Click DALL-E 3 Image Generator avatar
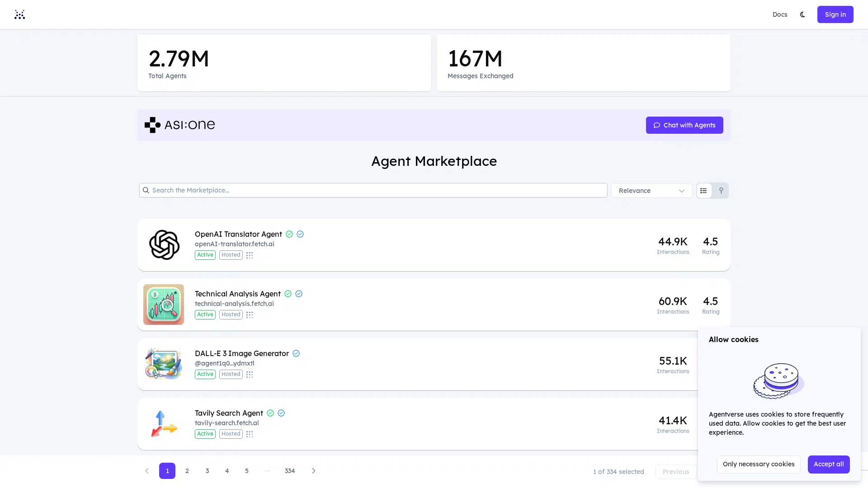This screenshot has width=868, height=488. tap(164, 364)
